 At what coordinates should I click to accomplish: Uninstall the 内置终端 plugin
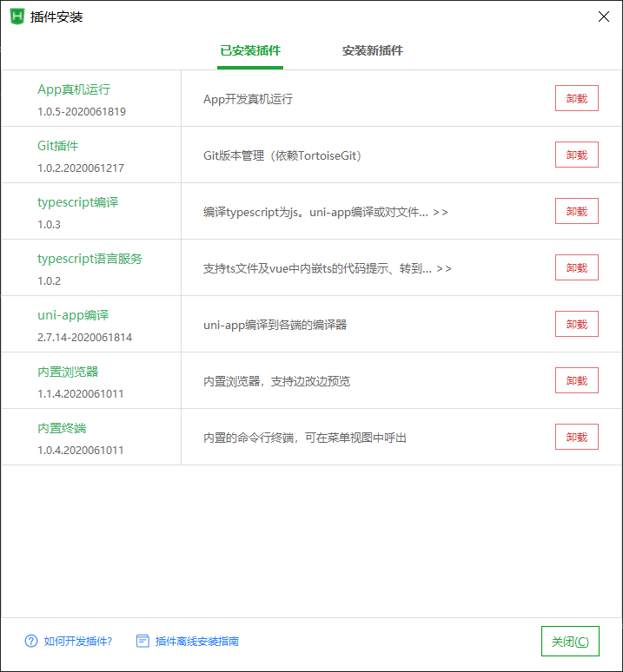577,437
